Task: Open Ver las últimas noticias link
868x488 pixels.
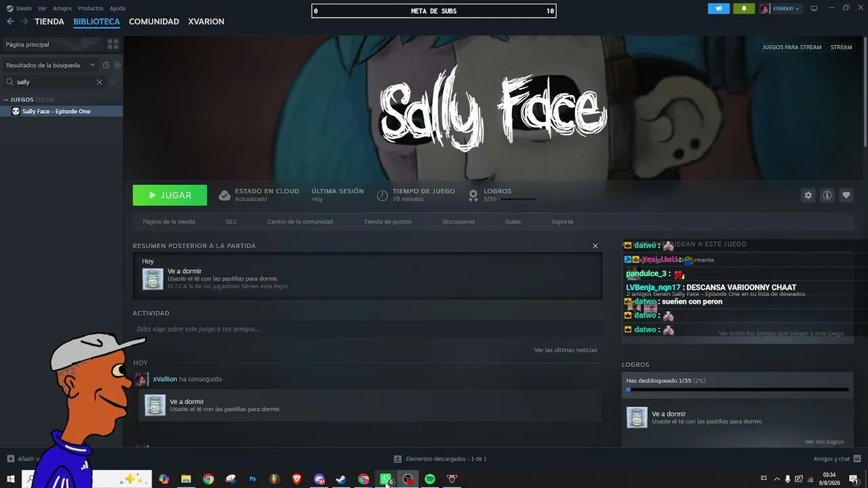Action: pos(566,350)
